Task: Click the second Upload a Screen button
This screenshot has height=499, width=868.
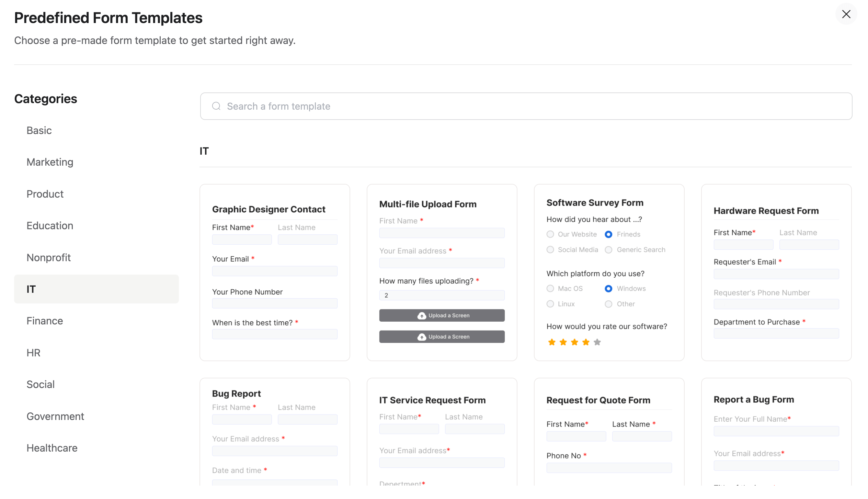Action: (x=442, y=336)
